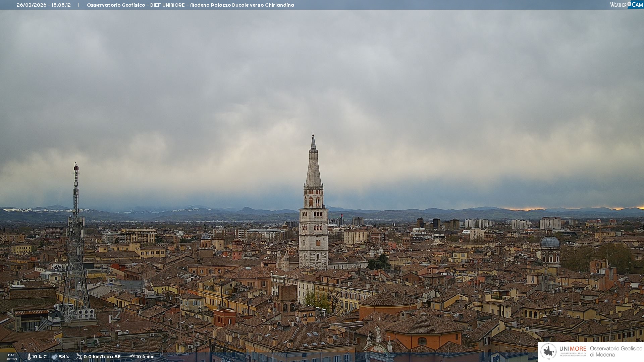The image size is (644, 362).
Task: Click the 26/03/2026 date and time stamp
Action: [x=44, y=5]
